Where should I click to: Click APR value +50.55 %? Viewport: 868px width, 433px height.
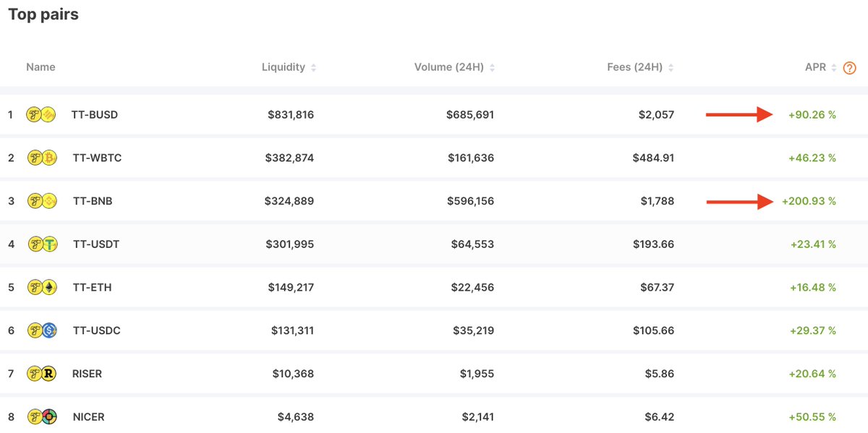pyautogui.click(x=813, y=417)
